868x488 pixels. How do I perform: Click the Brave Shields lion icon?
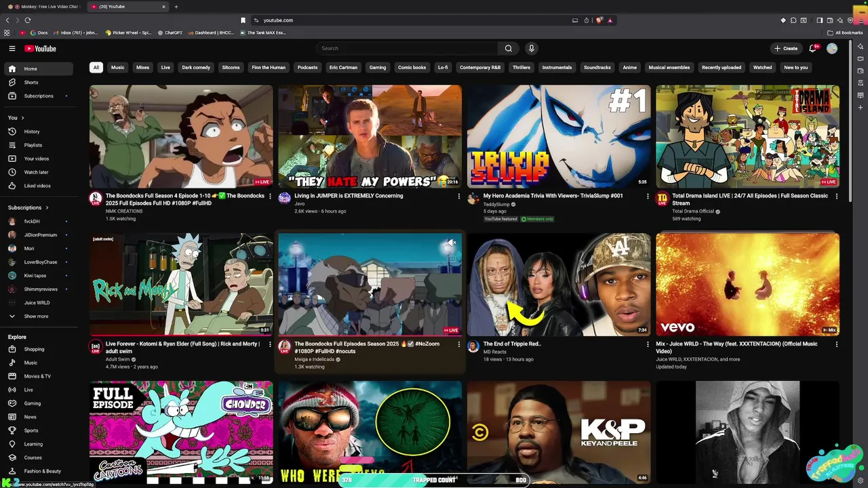(599, 20)
